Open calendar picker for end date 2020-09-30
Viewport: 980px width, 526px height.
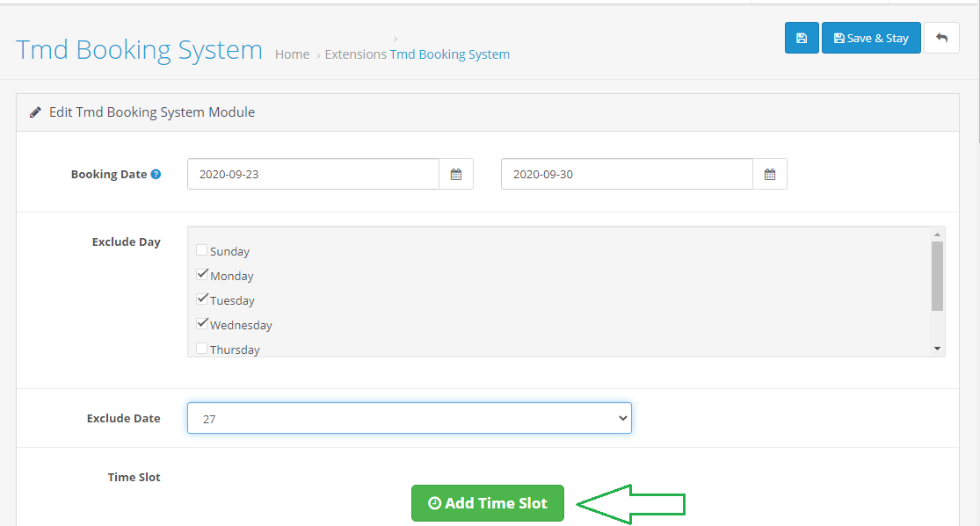[x=770, y=174]
